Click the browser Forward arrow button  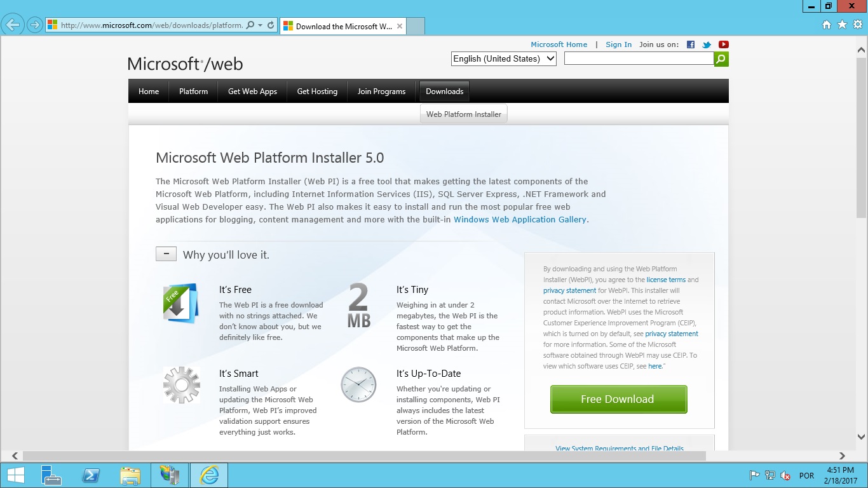35,25
